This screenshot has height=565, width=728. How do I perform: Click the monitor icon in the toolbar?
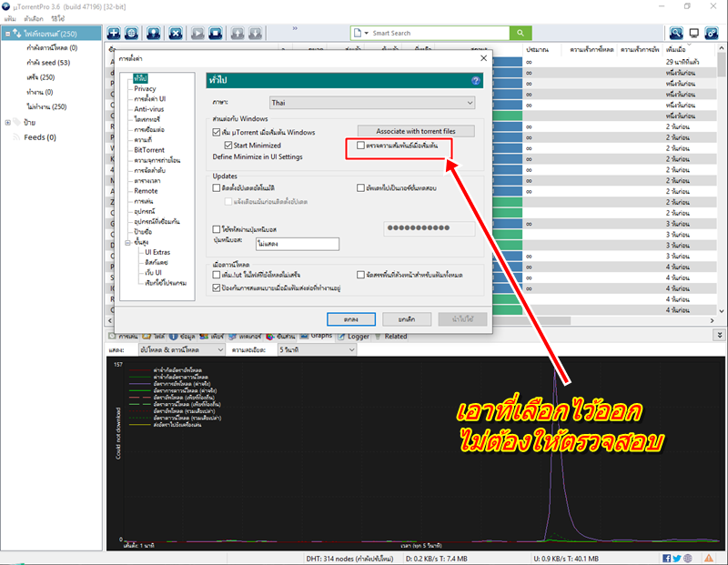click(x=694, y=33)
